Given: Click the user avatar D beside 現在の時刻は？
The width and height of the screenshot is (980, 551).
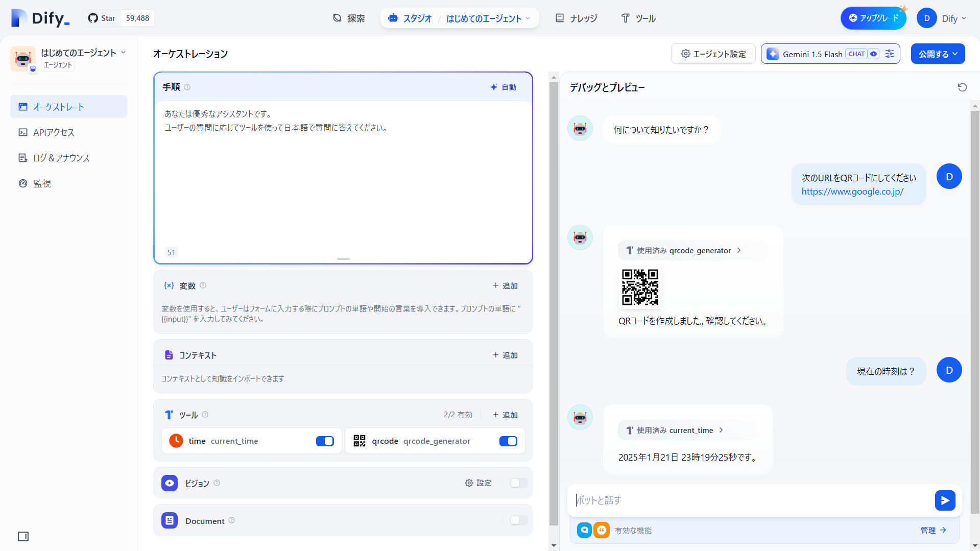Looking at the screenshot, I should pyautogui.click(x=949, y=370).
